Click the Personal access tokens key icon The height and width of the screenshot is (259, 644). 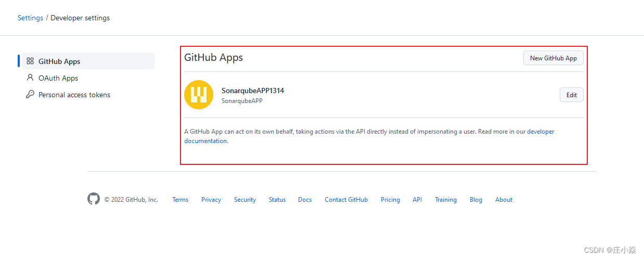[x=30, y=95]
